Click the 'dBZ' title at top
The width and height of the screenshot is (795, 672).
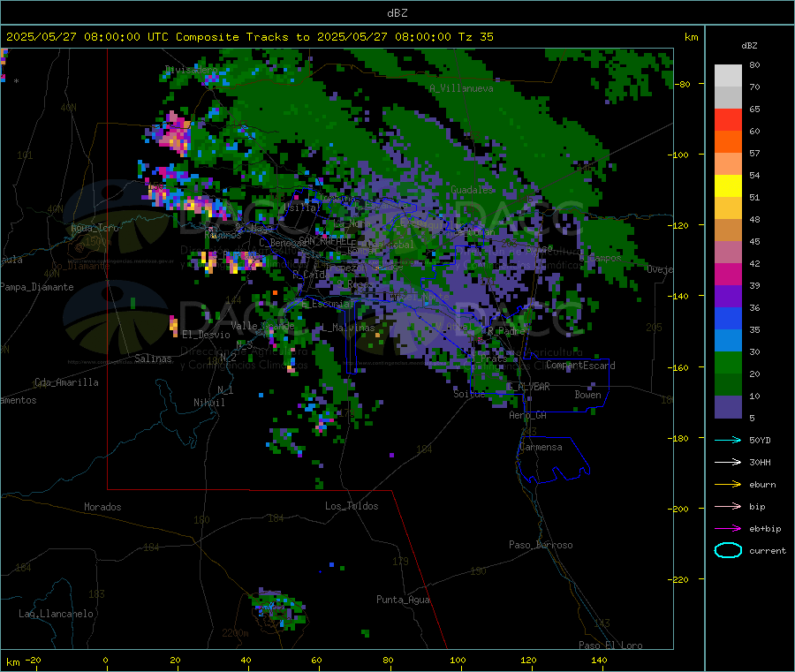397,13
